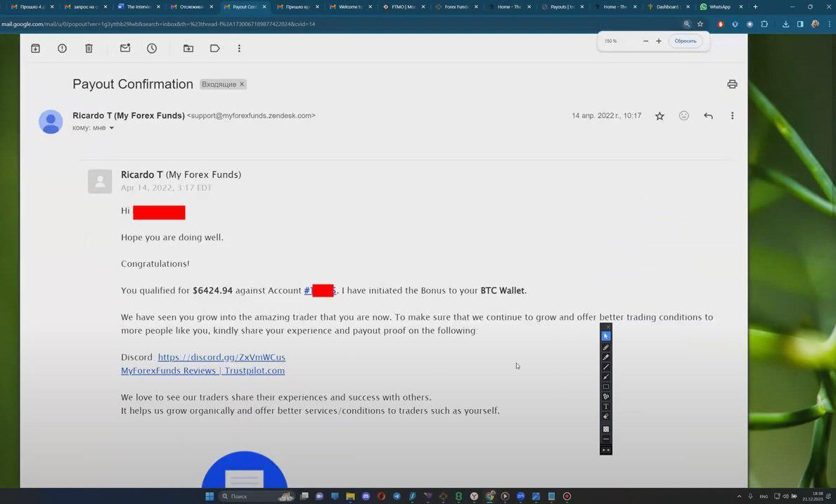Viewport: 836px width, 504px height.
Task: Open MyForexFunds Reviews Trustpilot link
Action: (x=202, y=371)
